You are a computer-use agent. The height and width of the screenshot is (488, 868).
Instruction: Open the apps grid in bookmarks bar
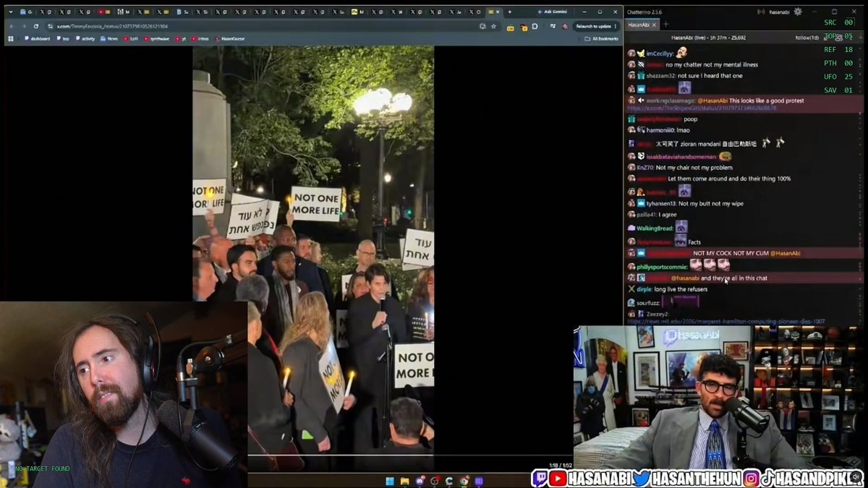(x=10, y=38)
